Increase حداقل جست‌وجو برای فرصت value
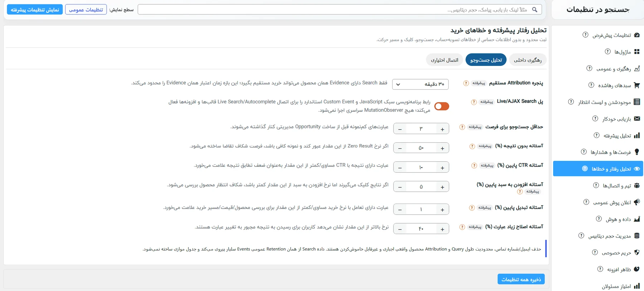The width and height of the screenshot is (644, 291). (x=443, y=129)
